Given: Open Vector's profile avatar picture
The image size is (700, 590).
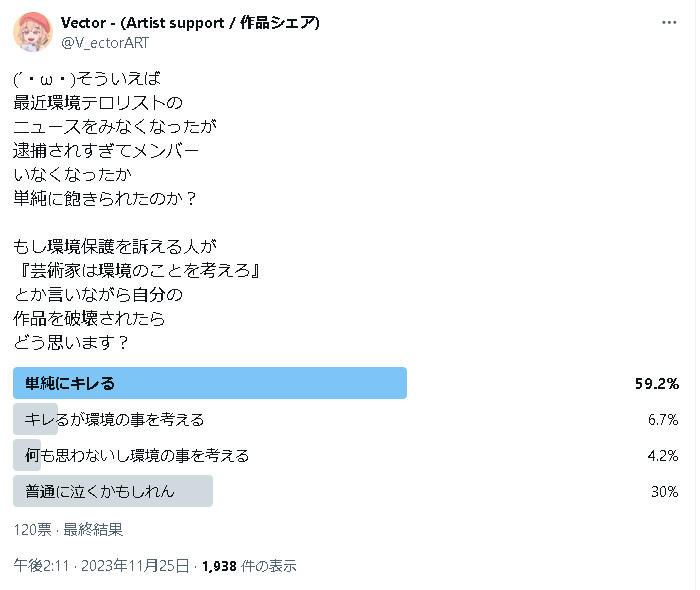Looking at the screenshot, I should [33, 32].
